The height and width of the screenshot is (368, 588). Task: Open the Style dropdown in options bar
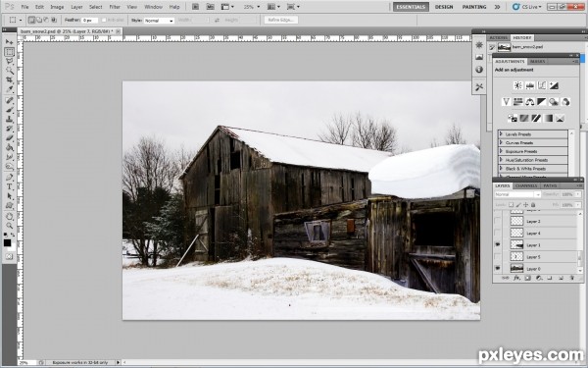159,21
